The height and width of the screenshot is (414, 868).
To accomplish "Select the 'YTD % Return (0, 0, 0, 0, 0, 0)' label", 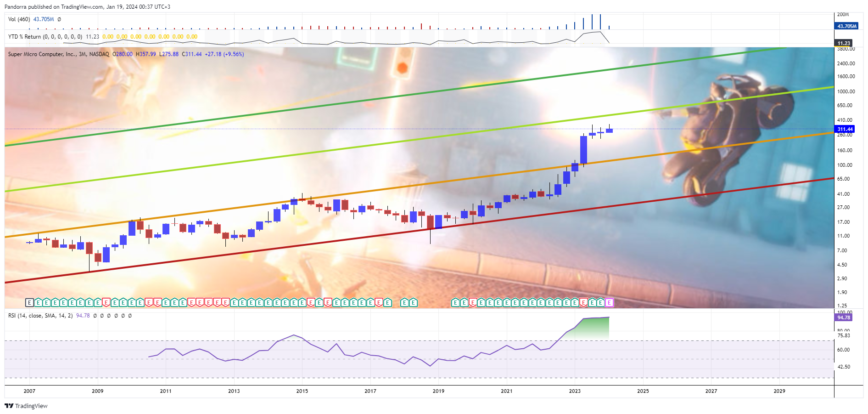I will tap(45, 37).
